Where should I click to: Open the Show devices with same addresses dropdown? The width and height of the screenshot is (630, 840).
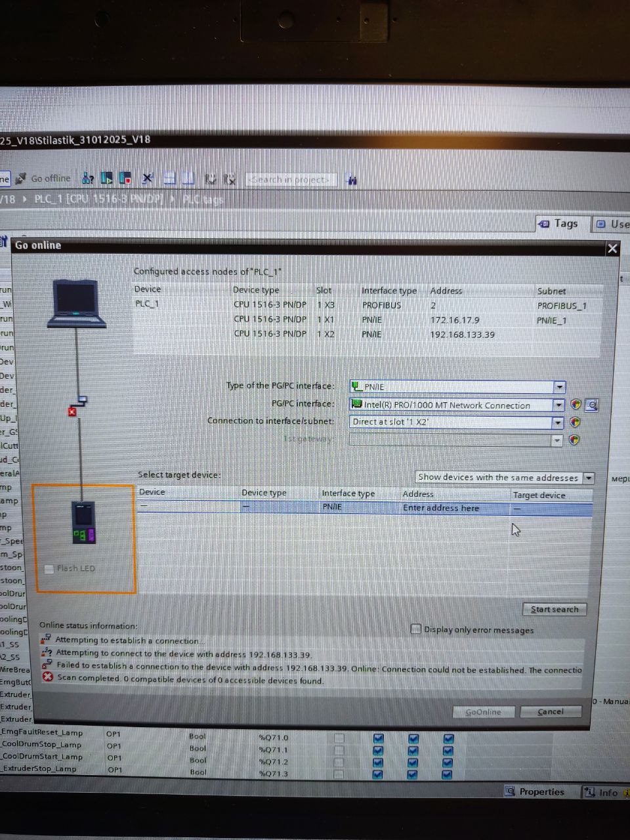click(588, 478)
